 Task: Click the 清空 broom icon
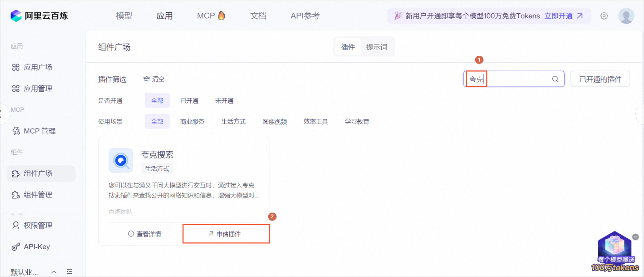[146, 79]
